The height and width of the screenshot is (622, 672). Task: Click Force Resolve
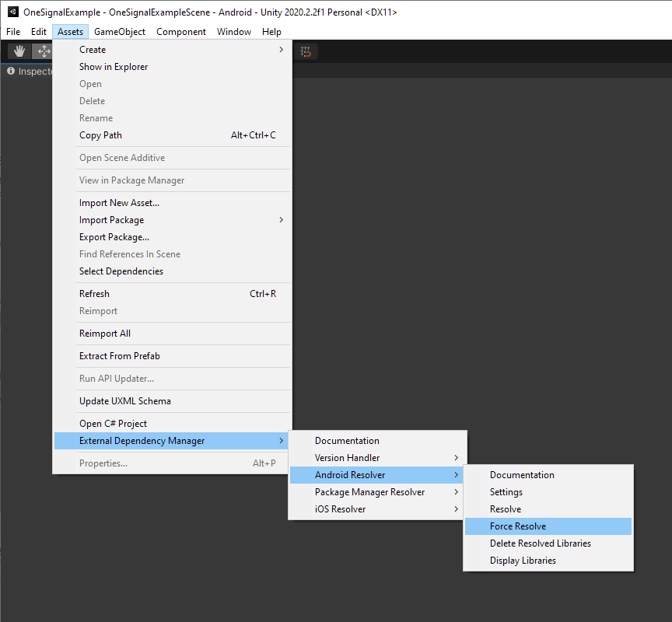click(548, 526)
